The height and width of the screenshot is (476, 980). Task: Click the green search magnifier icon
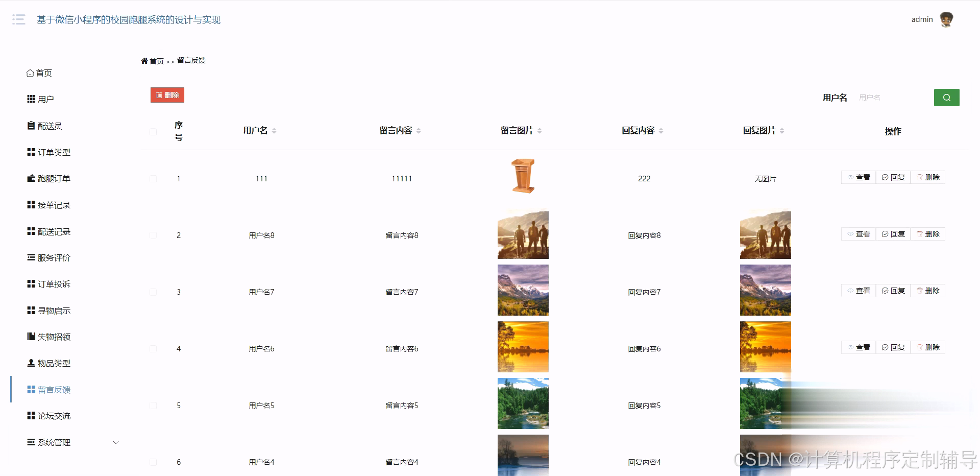(947, 97)
